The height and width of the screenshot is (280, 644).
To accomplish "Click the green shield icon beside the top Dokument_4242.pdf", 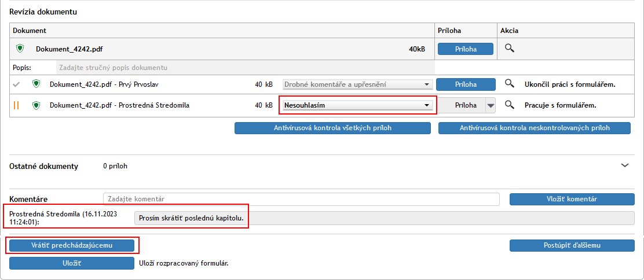I will tap(20, 49).
